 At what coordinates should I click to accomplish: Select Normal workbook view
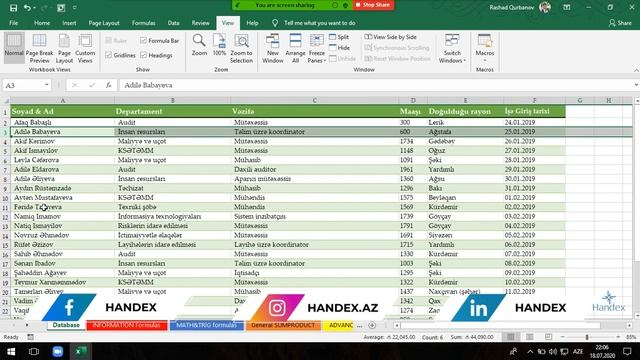click(x=14, y=47)
